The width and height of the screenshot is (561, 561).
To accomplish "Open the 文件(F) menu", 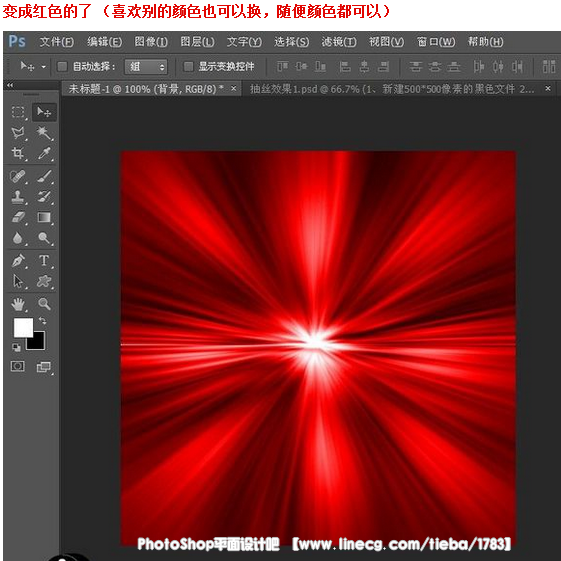I will click(x=57, y=42).
